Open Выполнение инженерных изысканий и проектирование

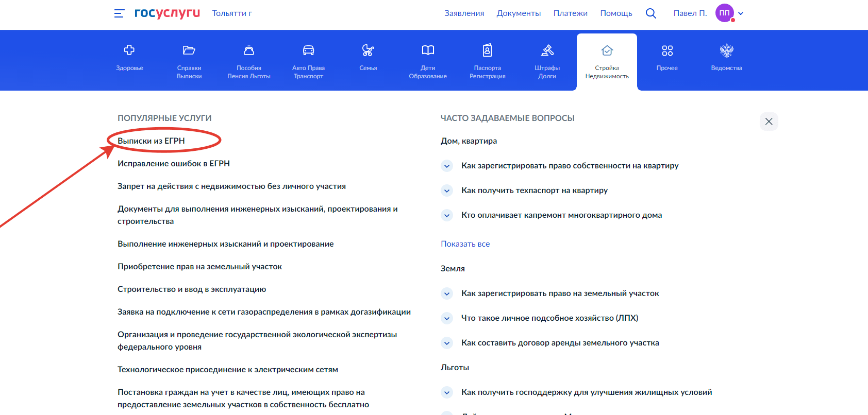[x=226, y=244]
